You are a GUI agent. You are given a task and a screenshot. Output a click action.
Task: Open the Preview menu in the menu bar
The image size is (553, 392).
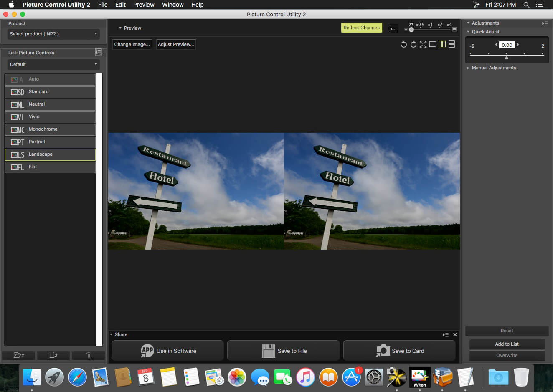click(x=144, y=5)
